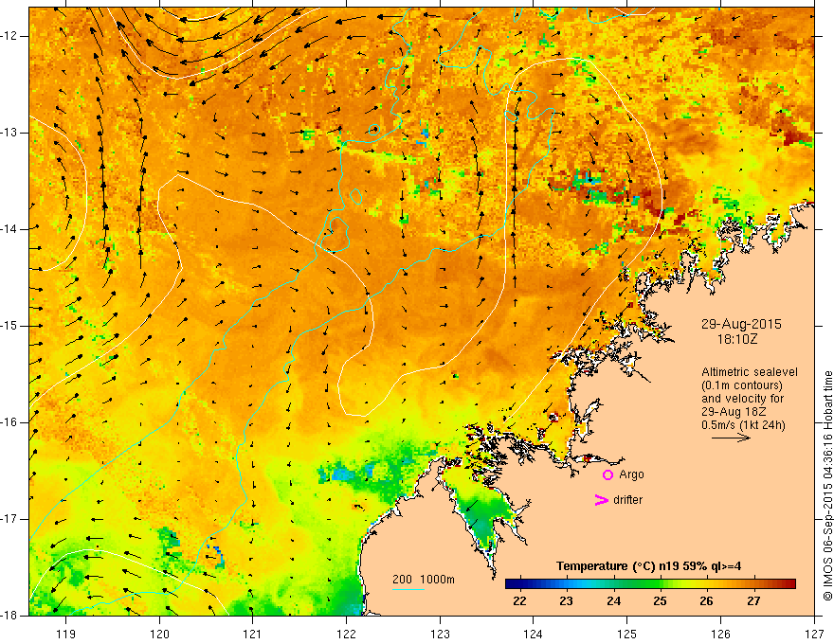Click the colorbar tick label 24

pyautogui.click(x=613, y=601)
